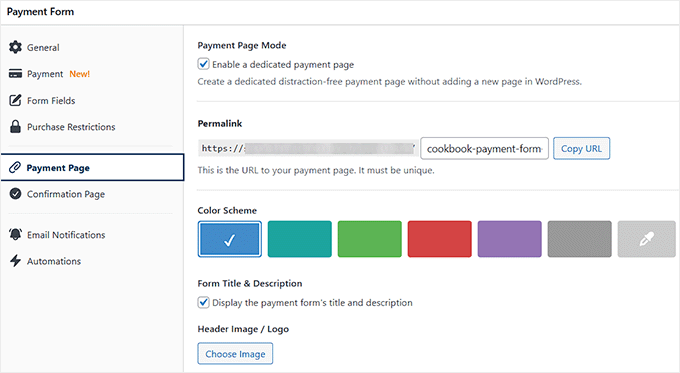This screenshot has width=680, height=373.
Task: Click the Color Scheme section label
Action: [x=227, y=210]
